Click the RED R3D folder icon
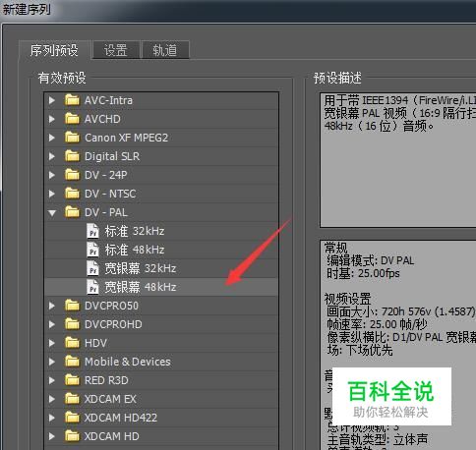Viewport: 476px width, 450px height. tap(72, 379)
